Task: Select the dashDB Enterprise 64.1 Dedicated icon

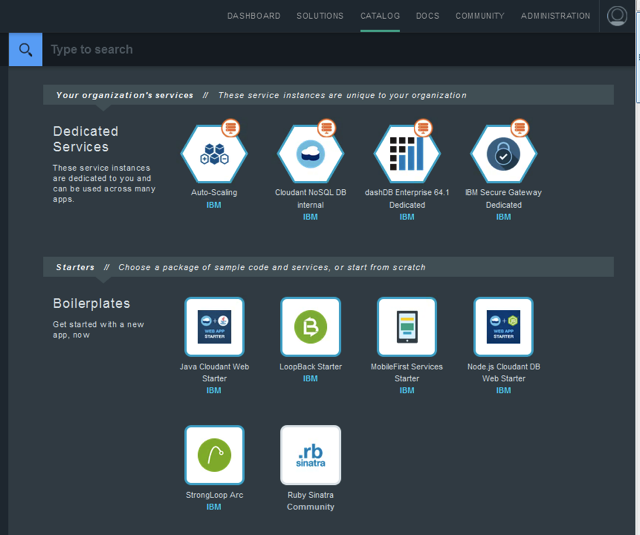Action: [x=407, y=154]
